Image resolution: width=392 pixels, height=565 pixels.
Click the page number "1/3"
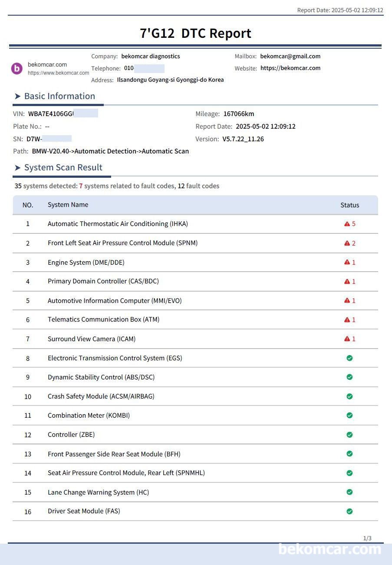pyautogui.click(x=367, y=538)
